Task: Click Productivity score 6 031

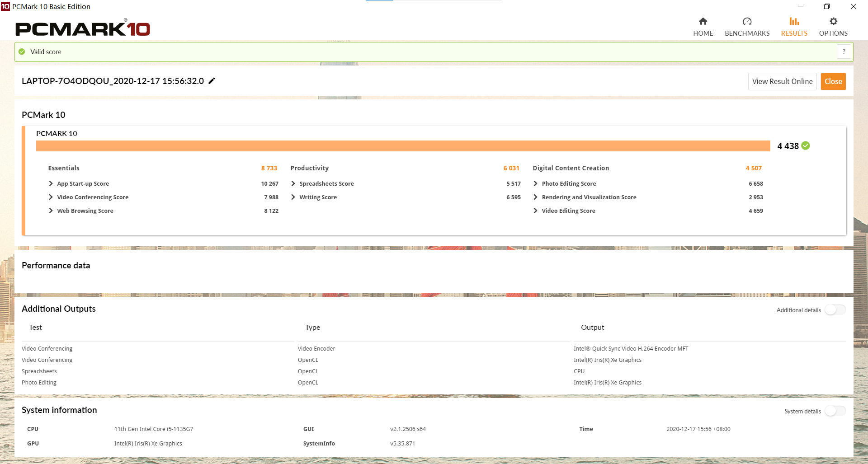Action: (511, 168)
